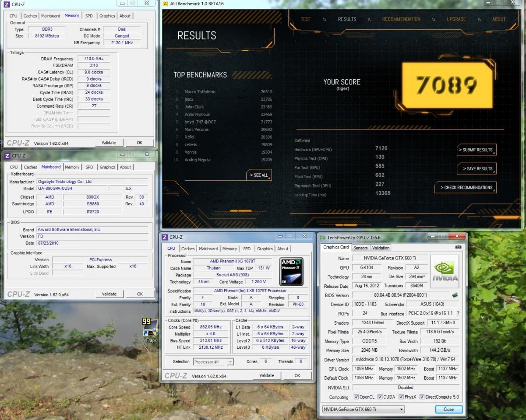
Task: Click the NVIDIA SLI Disabled field
Action: tap(406, 388)
